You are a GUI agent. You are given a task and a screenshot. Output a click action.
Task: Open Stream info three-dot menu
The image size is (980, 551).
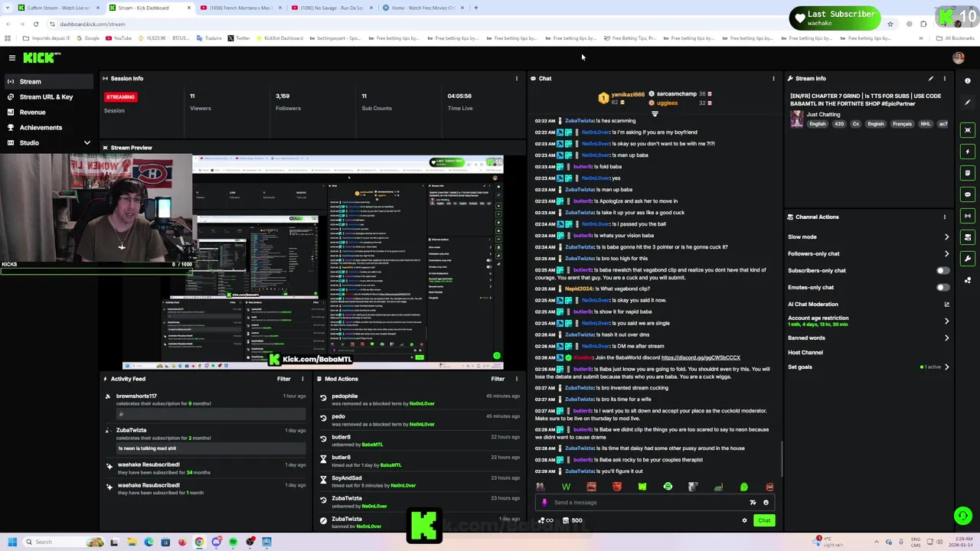(945, 78)
